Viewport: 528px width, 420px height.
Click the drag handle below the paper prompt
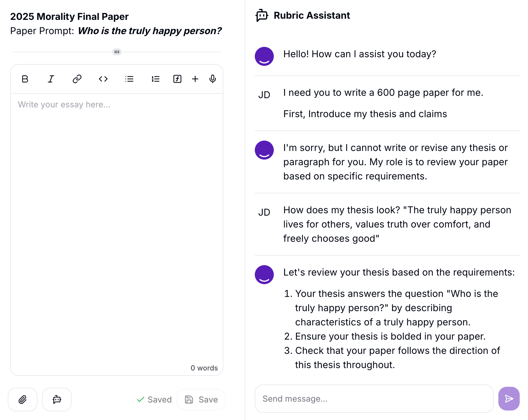pyautogui.click(x=117, y=52)
